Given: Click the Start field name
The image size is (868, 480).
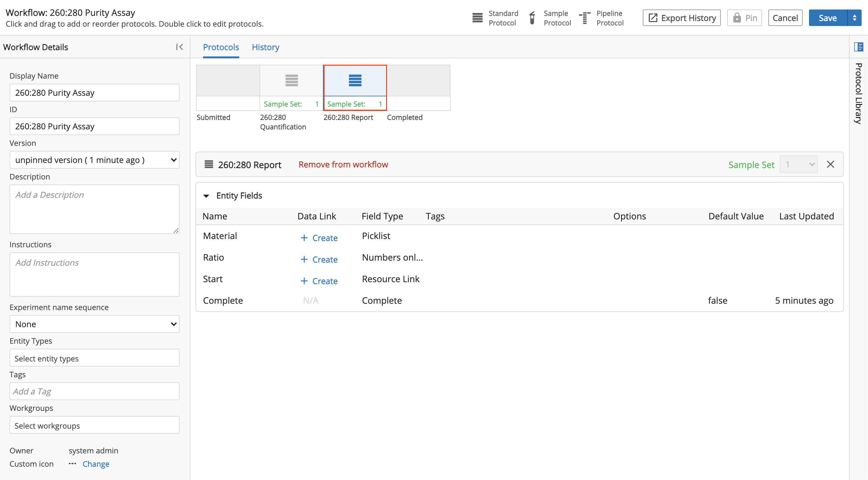Looking at the screenshot, I should pyautogui.click(x=213, y=279).
